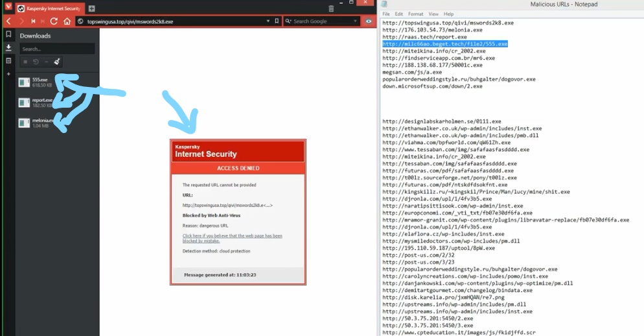This screenshot has height=336, width=644.
Task: Open the Downloads side panel icon
Action: click(x=8, y=48)
